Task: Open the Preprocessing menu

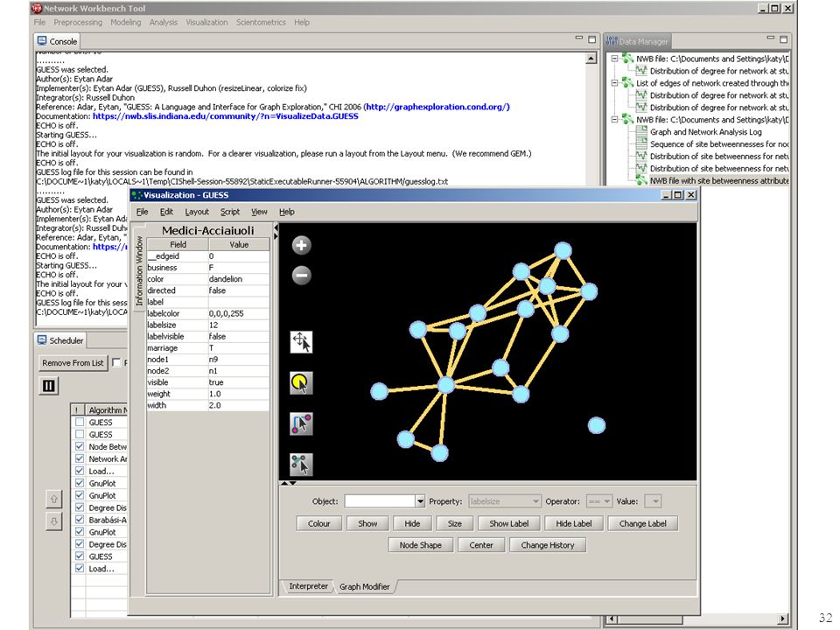Action: [78, 23]
